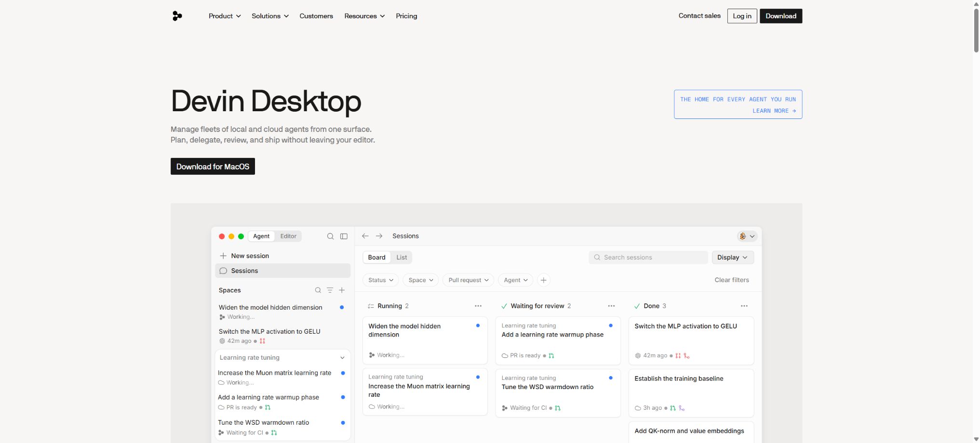Switch to Editor mode toggle
The width and height of the screenshot is (980, 443).
point(288,236)
